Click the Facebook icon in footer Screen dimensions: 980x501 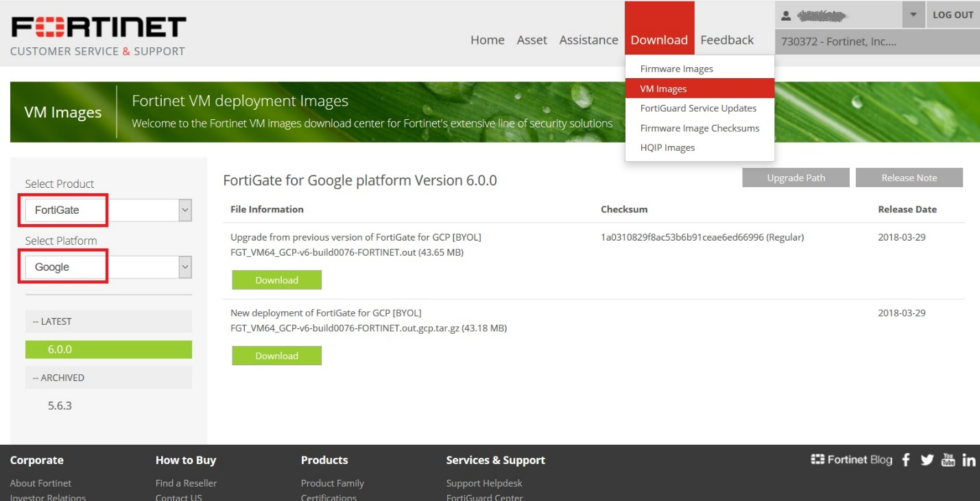(x=906, y=460)
